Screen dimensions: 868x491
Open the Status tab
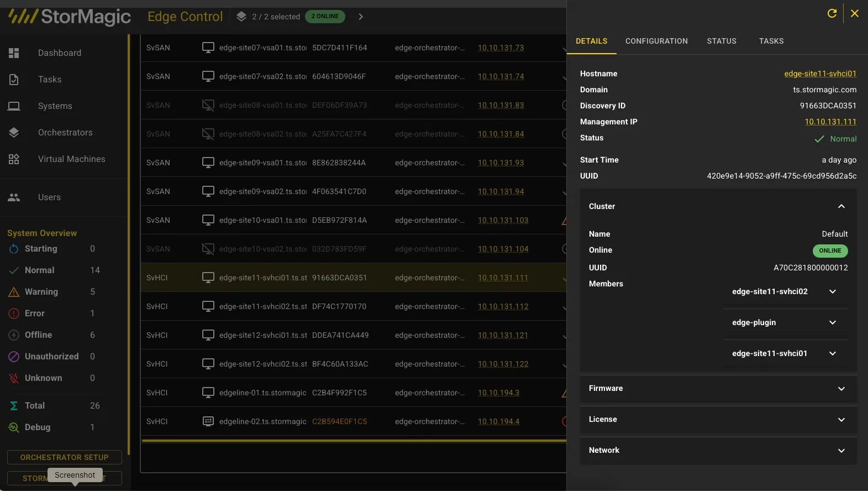tap(722, 41)
